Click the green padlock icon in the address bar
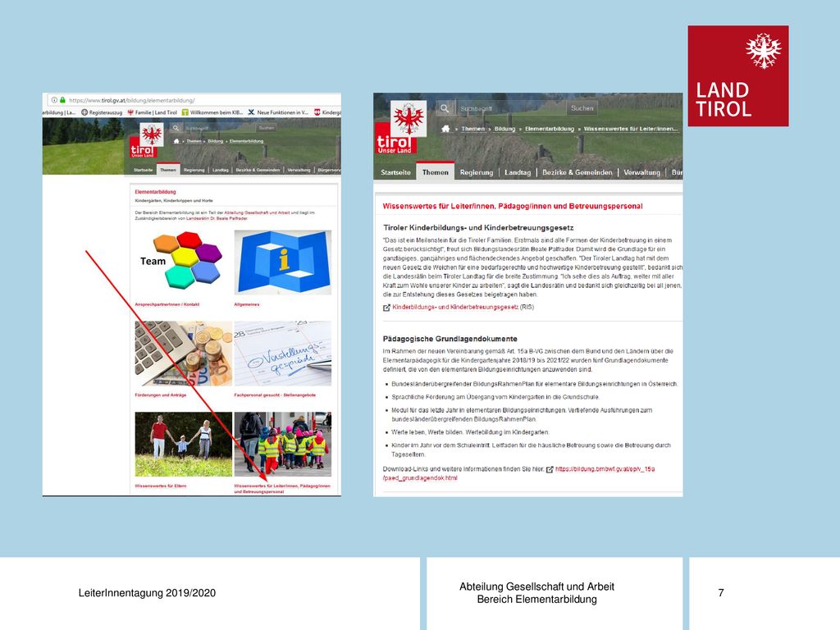Image resolution: width=840 pixels, height=630 pixels. (62, 100)
